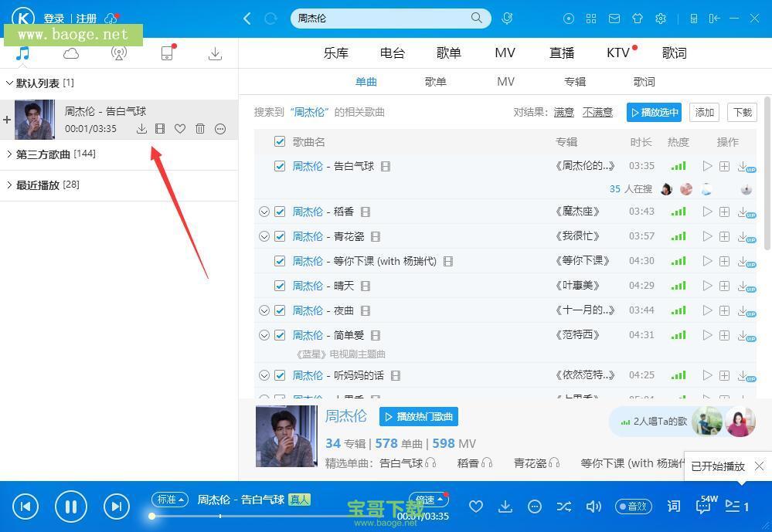Enable the 音效 sound effect toggle
The image size is (772, 532).
tap(633, 506)
